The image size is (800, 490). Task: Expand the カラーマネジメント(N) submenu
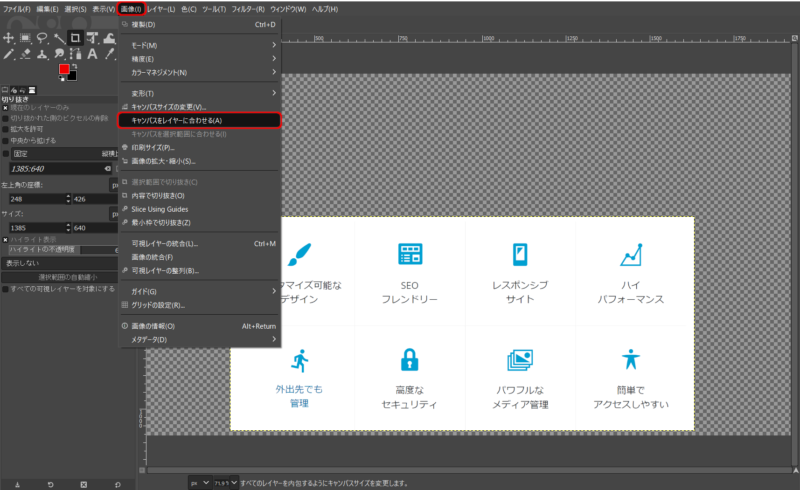(199, 72)
